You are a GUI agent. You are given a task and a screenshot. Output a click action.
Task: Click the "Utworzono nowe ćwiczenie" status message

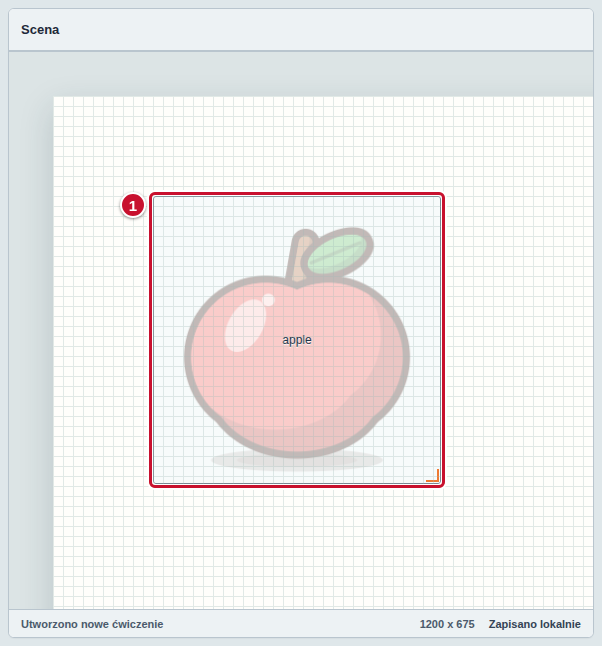point(92,624)
